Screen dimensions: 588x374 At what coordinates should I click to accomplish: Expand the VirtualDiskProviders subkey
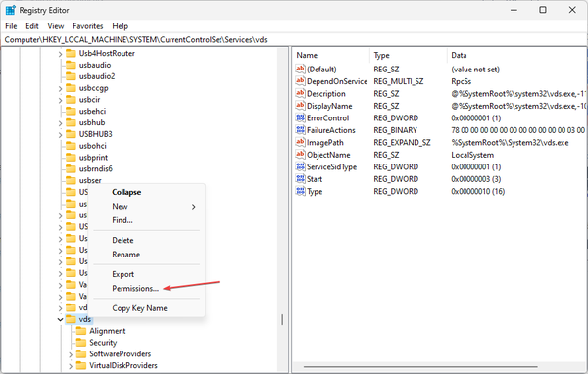click(x=71, y=366)
